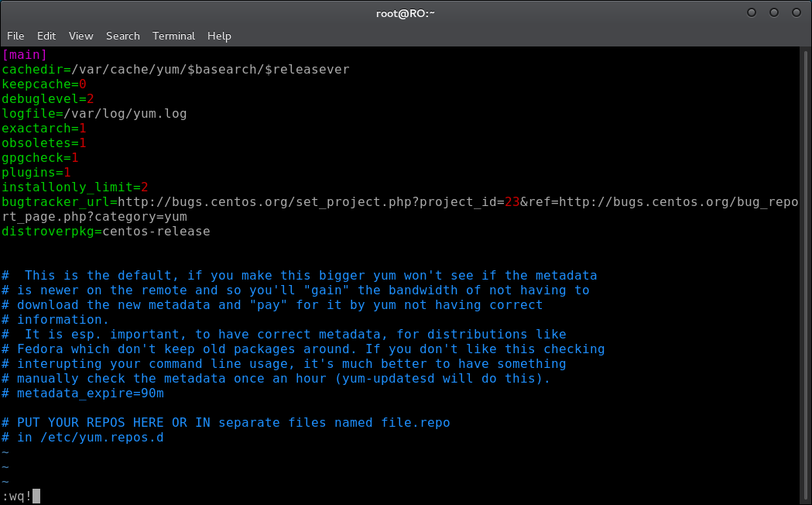This screenshot has width=812, height=505.
Task: Open the Search menu
Action: click(x=123, y=36)
